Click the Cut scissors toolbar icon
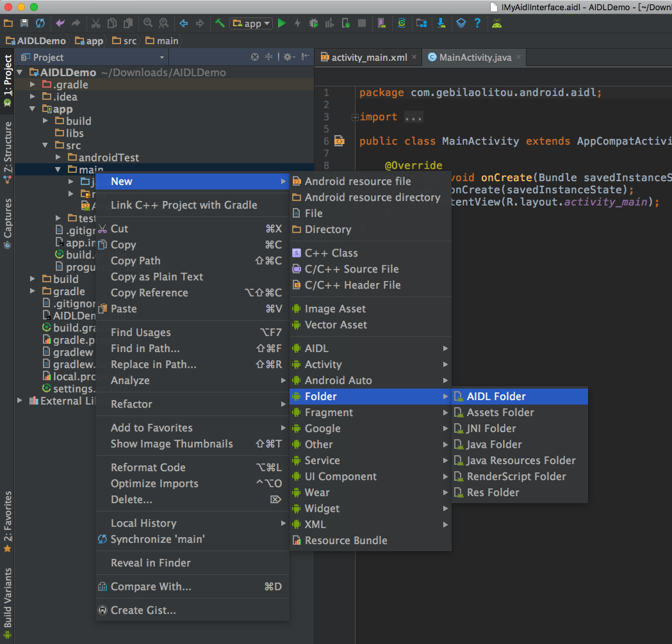 (x=96, y=23)
